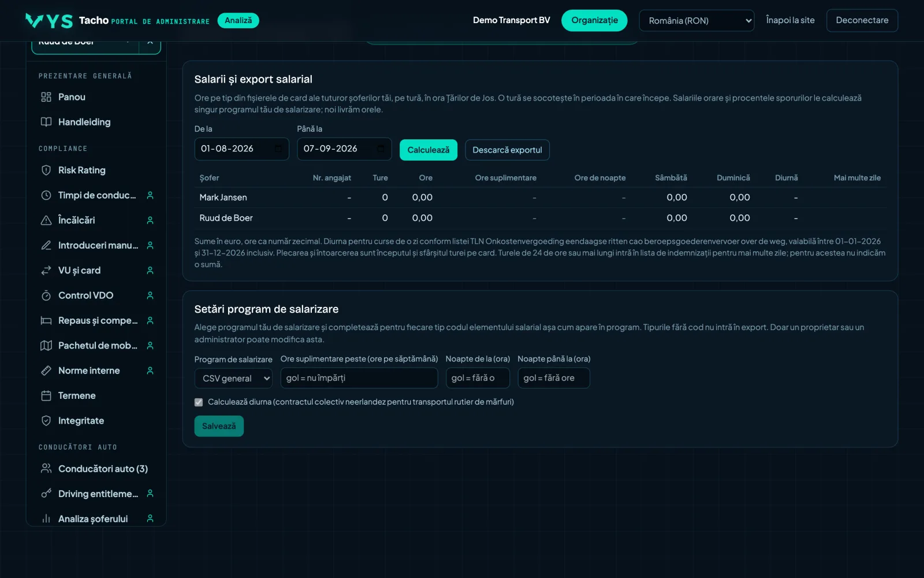Click the Ruud de Boer table row name
924x578 pixels.
(x=226, y=218)
